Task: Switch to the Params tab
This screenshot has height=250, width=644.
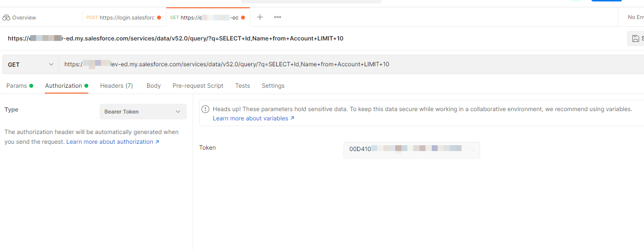Action: 17,86
